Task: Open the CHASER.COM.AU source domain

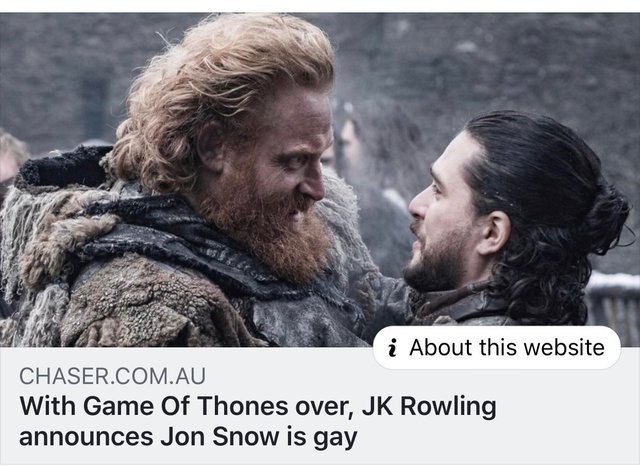Action: point(112,376)
